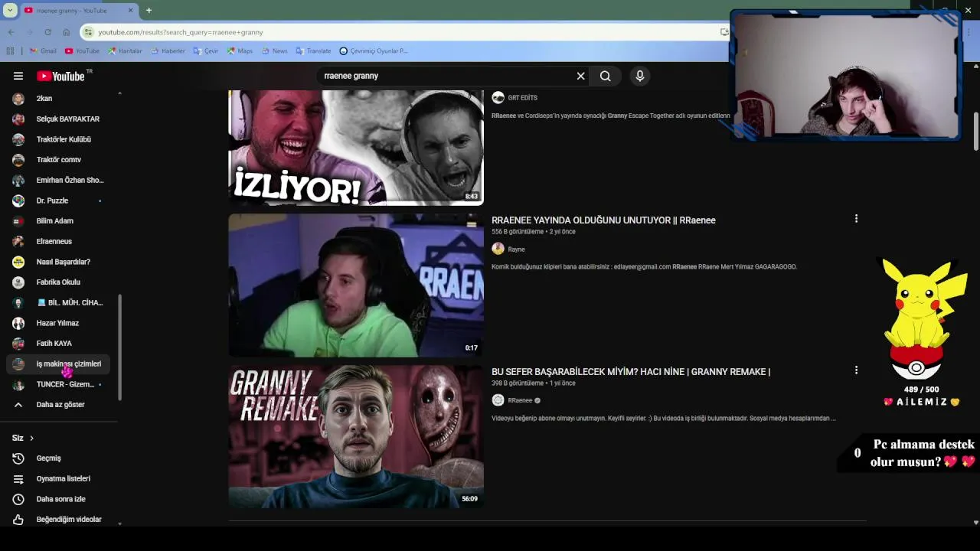
Task: Open Rayne channel link
Action: [x=517, y=249]
